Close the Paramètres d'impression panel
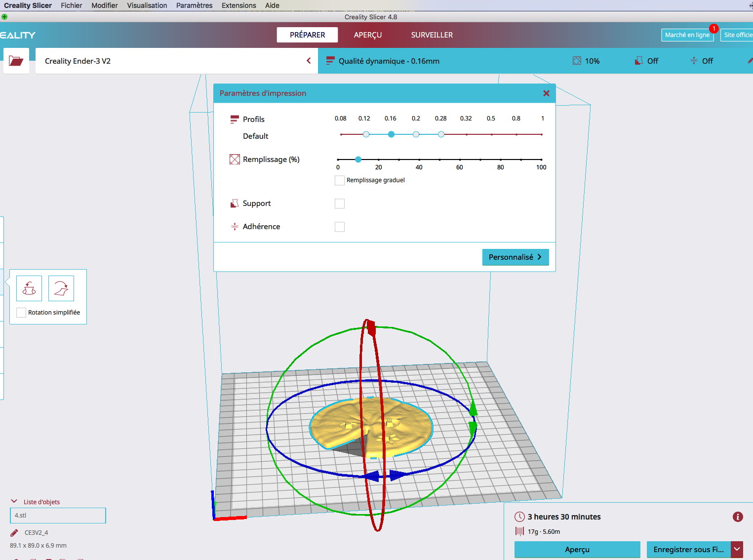The image size is (753, 560). 546,93
